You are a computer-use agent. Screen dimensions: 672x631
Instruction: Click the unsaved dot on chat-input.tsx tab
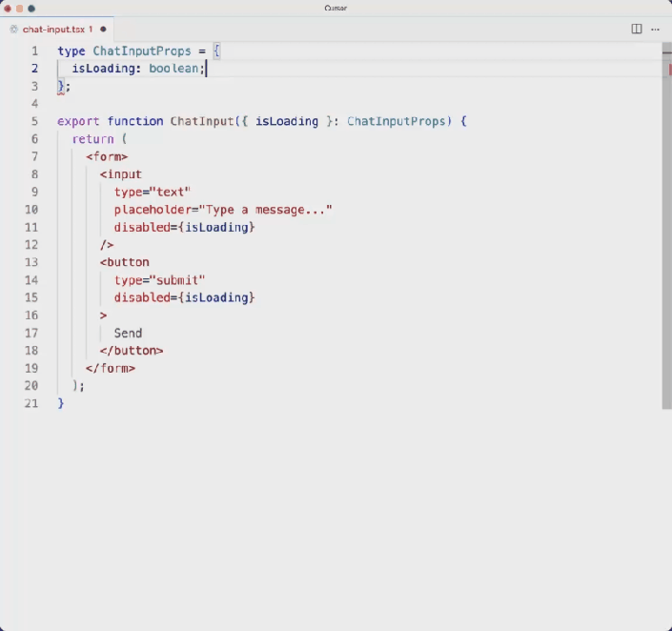(103, 30)
